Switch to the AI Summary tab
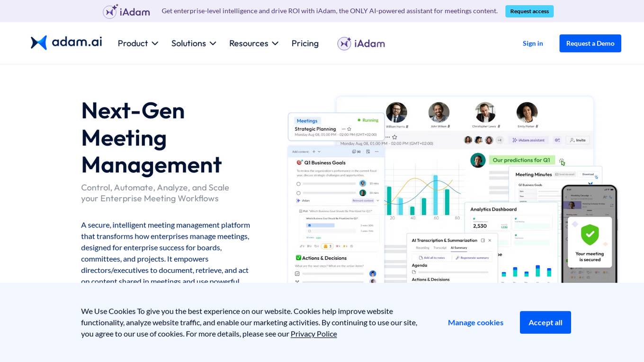 (x=458, y=248)
